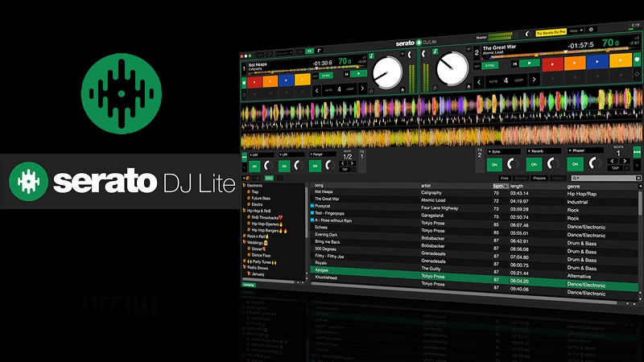Enable SYNC on deck 1

click(x=326, y=76)
